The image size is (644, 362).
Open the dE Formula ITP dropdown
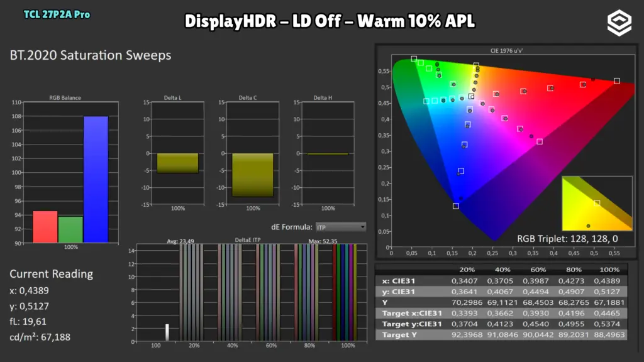[340, 227]
